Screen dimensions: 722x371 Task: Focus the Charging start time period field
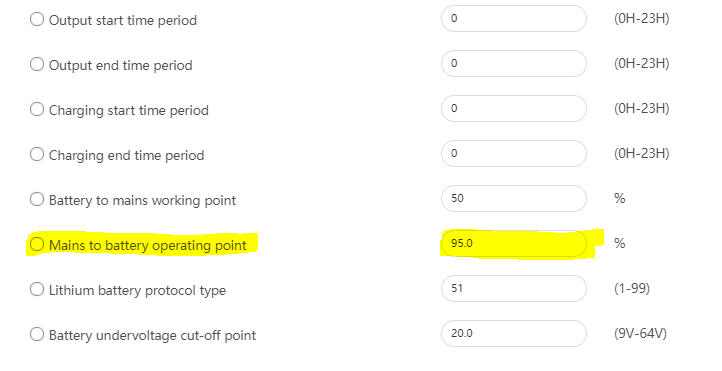click(x=514, y=109)
